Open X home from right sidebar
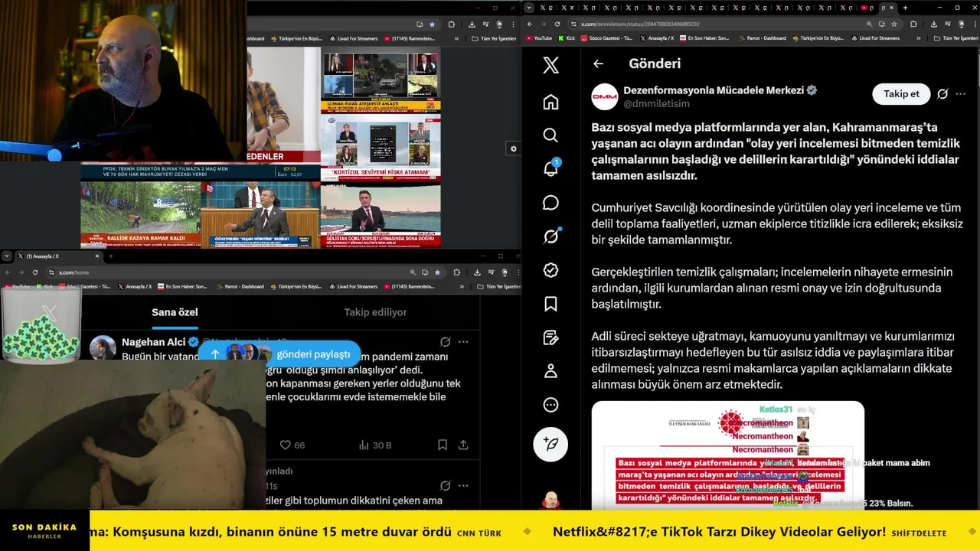This screenshot has height=551, width=980. 550,102
